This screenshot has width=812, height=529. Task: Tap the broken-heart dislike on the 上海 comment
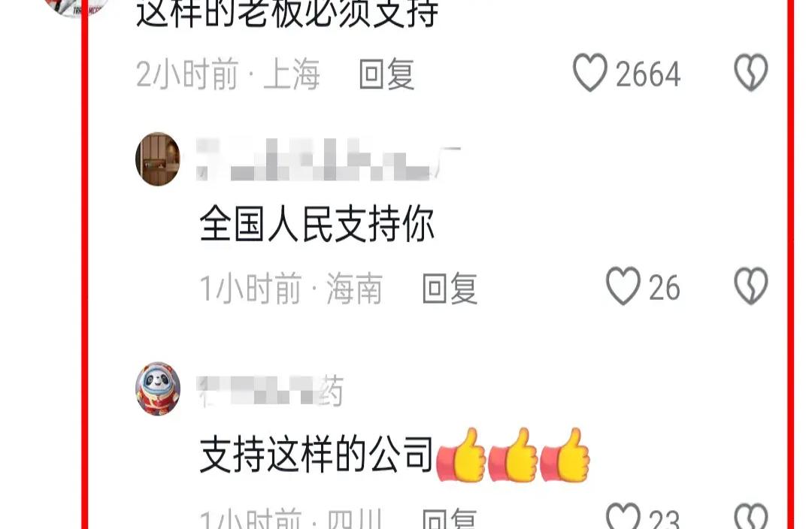pos(751,72)
